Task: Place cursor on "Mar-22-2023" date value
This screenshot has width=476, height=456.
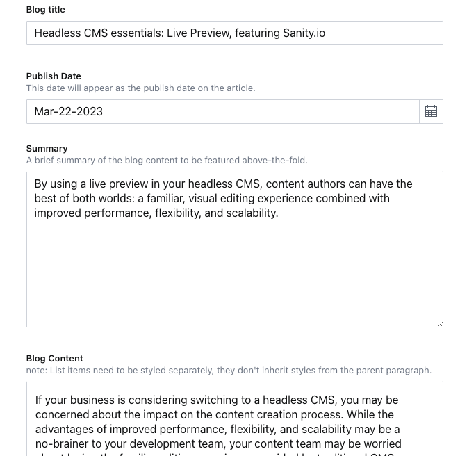Action: pos(68,111)
